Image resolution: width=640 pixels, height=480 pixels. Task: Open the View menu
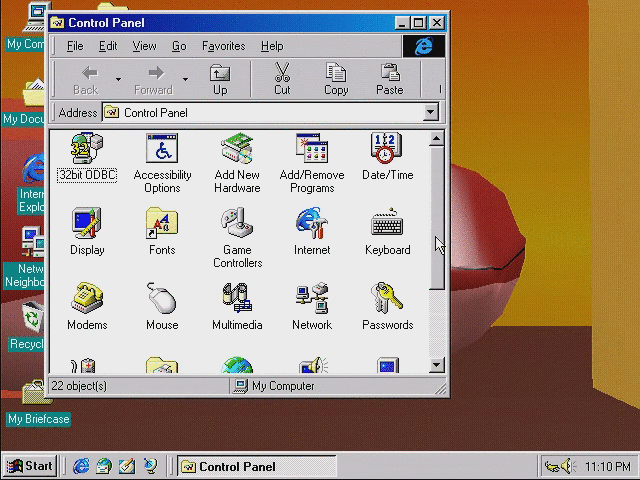pos(144,46)
